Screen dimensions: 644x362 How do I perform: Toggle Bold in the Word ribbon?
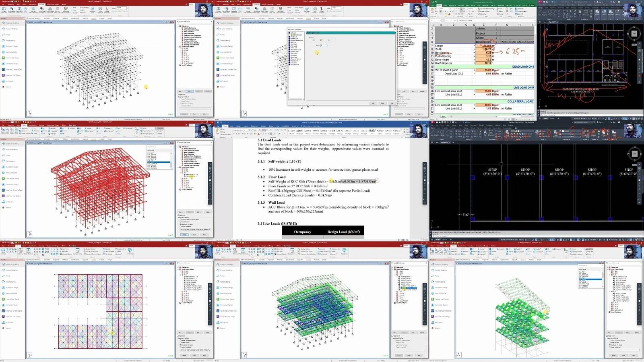pos(234,133)
